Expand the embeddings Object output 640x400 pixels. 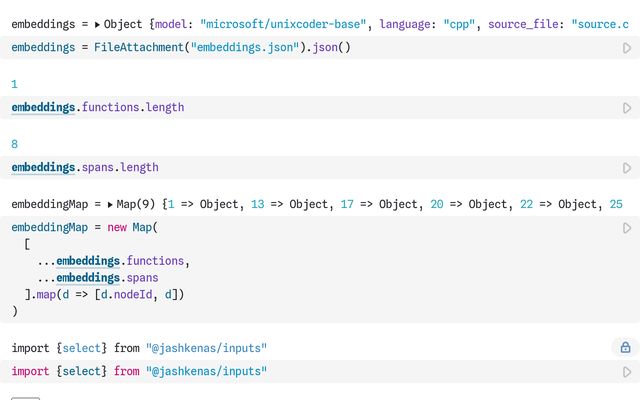pos(98,23)
